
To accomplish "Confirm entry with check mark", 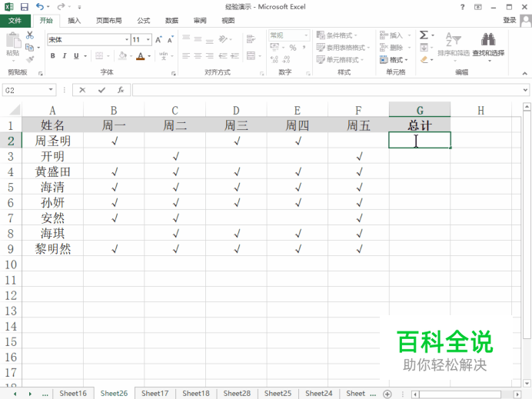I will pyautogui.click(x=101, y=90).
